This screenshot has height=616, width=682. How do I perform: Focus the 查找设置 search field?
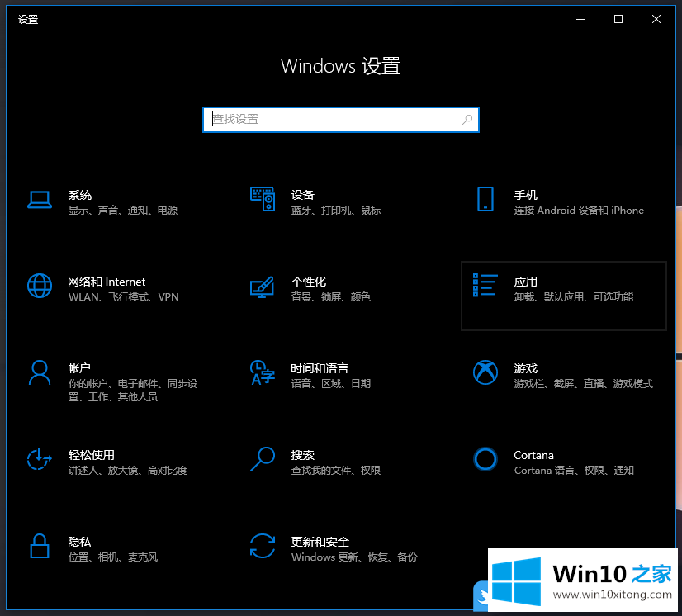(340, 119)
